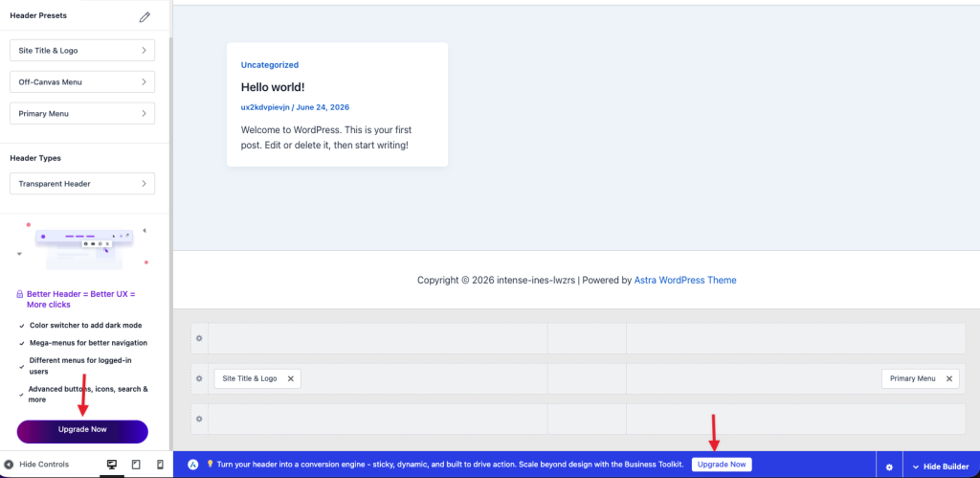
Task: Open builder settings gear in blue bottom bar
Action: (889, 467)
